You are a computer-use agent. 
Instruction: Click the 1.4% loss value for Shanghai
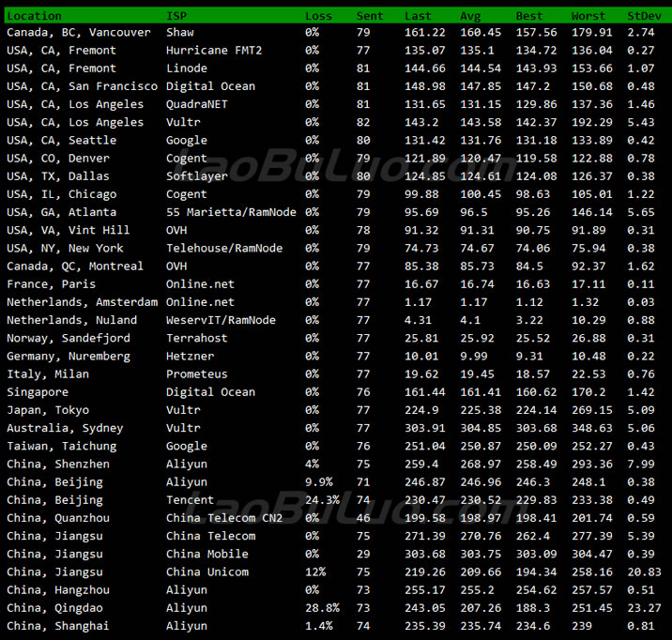pyautogui.click(x=319, y=626)
